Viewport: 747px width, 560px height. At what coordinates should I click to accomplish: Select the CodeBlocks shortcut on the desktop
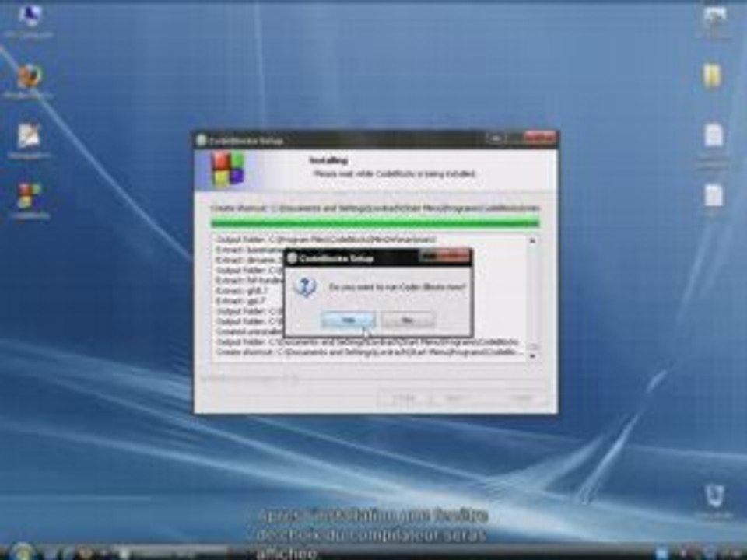pyautogui.click(x=29, y=201)
